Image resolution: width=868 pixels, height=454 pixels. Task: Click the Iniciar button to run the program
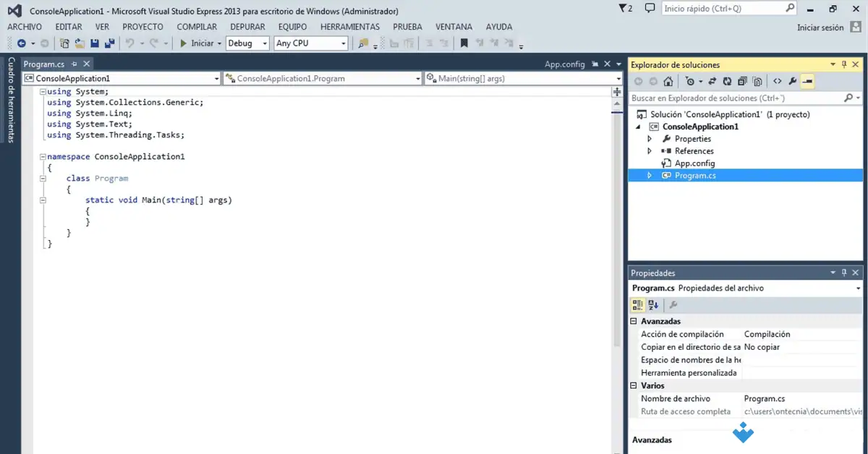[196, 43]
